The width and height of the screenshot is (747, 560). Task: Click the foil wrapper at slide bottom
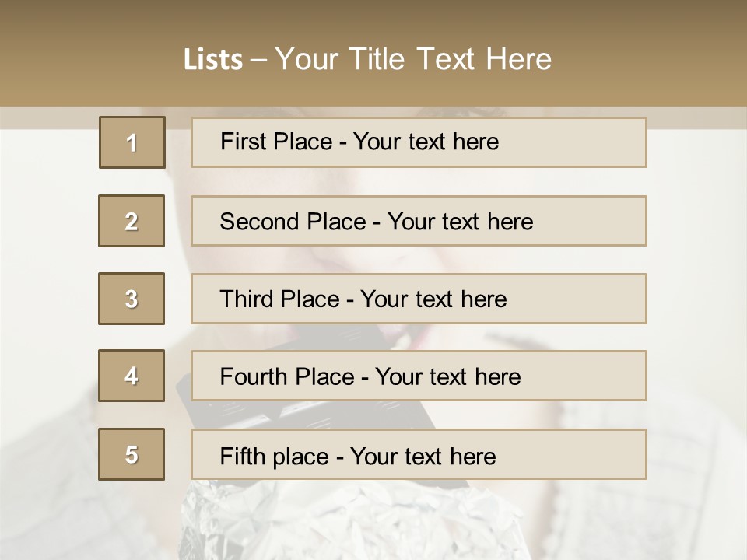tap(327, 521)
